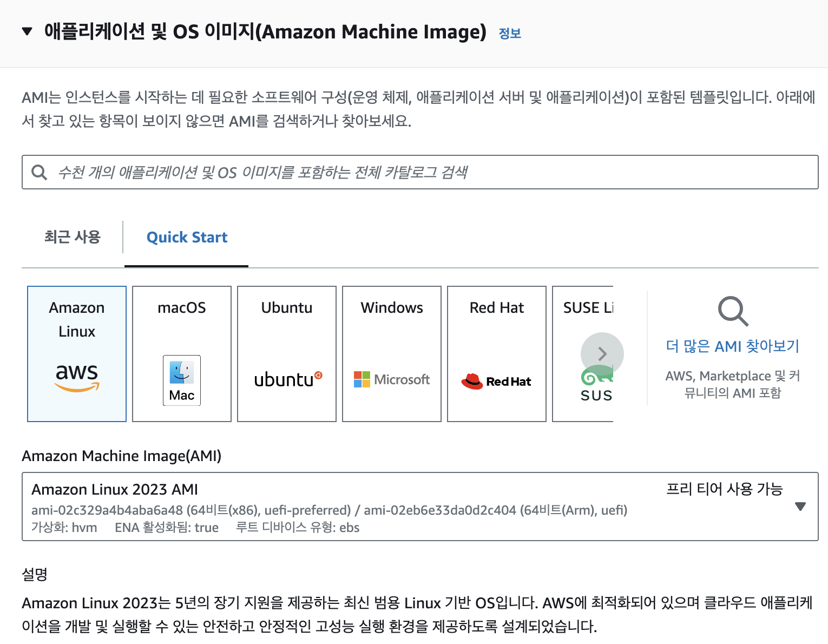The width and height of the screenshot is (828, 644).
Task: Open the 정보 info link
Action: [x=510, y=33]
